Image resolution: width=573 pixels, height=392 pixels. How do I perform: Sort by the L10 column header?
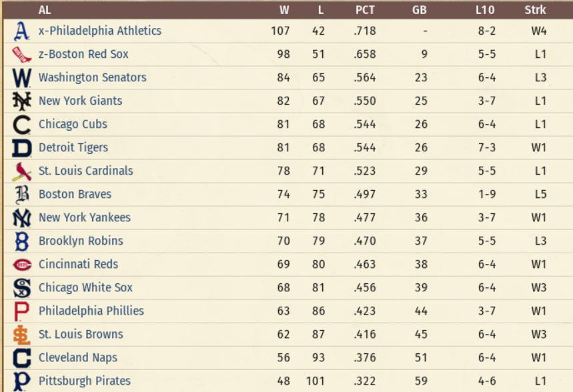[486, 10]
